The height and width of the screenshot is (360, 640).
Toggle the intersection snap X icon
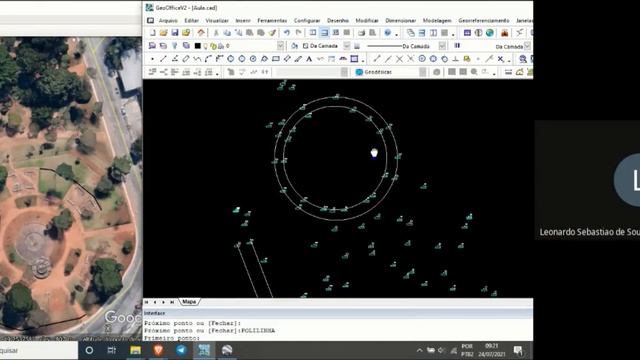tap(400, 59)
